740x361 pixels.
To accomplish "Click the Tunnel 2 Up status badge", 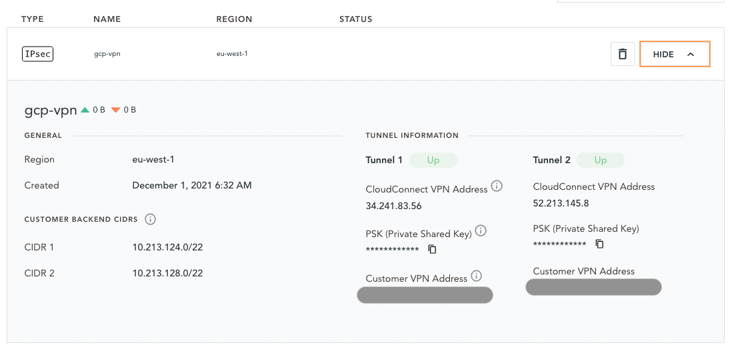I will (x=600, y=160).
